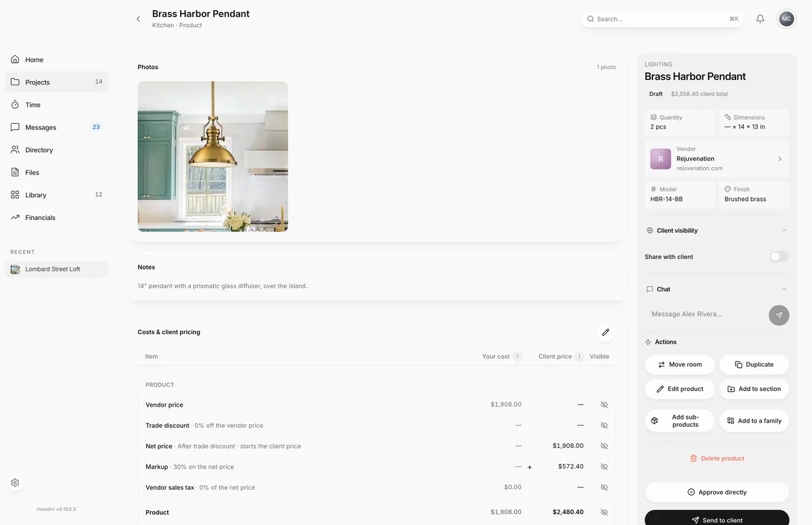
Task: Click the Delete product button
Action: click(x=717, y=459)
